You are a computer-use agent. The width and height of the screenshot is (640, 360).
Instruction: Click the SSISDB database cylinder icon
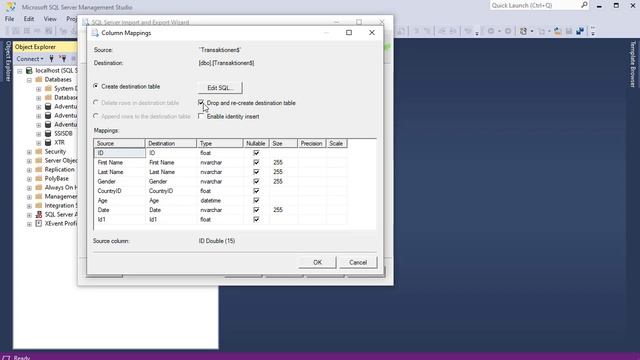pos(48,133)
